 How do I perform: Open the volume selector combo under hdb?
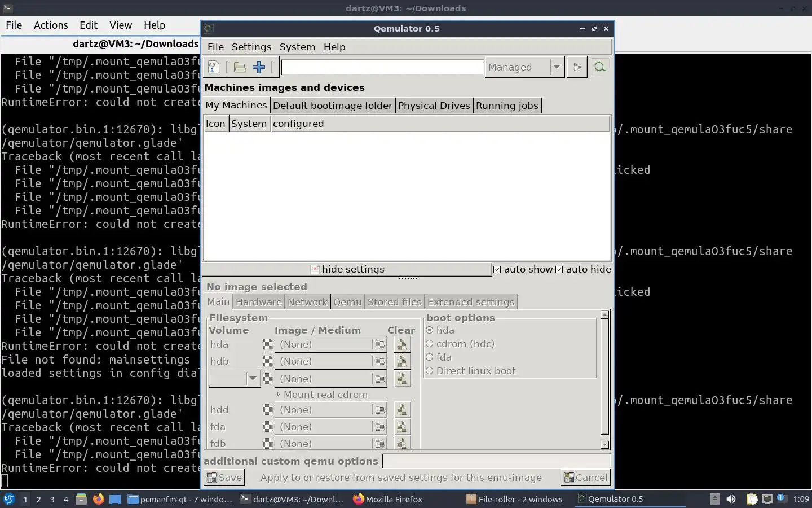[234, 379]
